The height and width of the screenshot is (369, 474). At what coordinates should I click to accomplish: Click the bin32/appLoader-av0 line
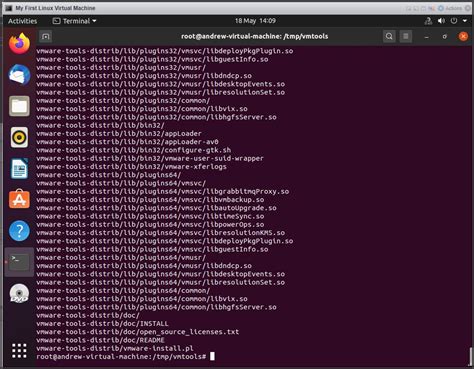click(127, 142)
